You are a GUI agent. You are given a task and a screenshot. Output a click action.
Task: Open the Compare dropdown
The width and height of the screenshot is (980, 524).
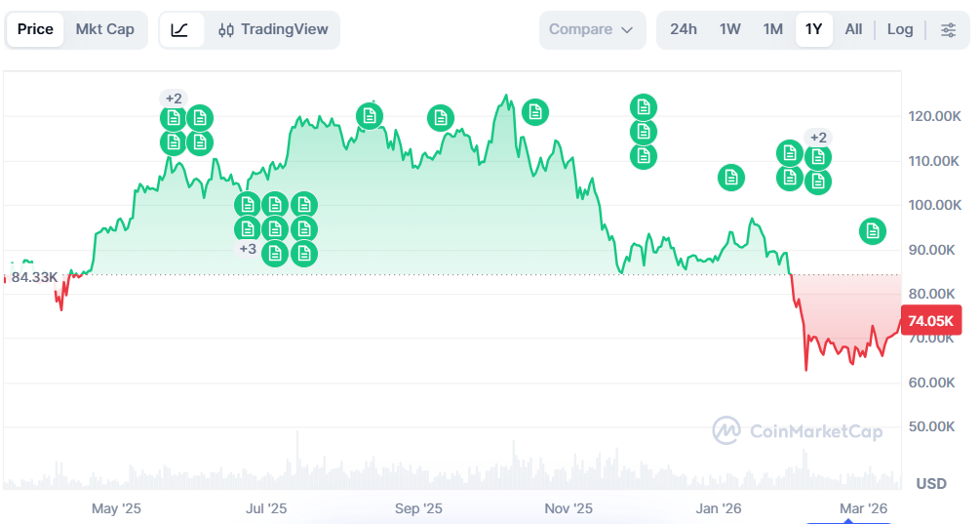point(592,29)
